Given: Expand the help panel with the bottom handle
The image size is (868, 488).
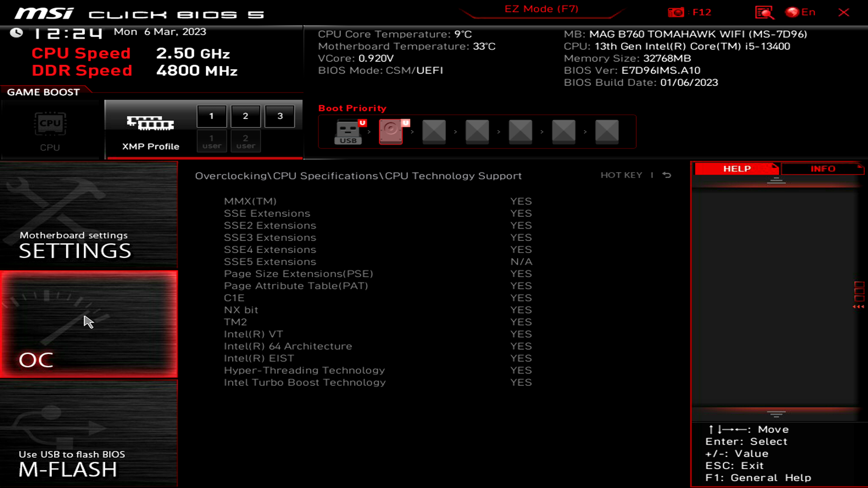Looking at the screenshot, I should (x=776, y=414).
